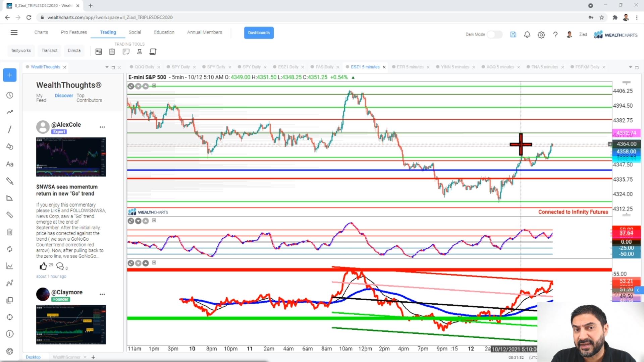
Task: Open the Pro Features menu tab
Action: coord(74,32)
